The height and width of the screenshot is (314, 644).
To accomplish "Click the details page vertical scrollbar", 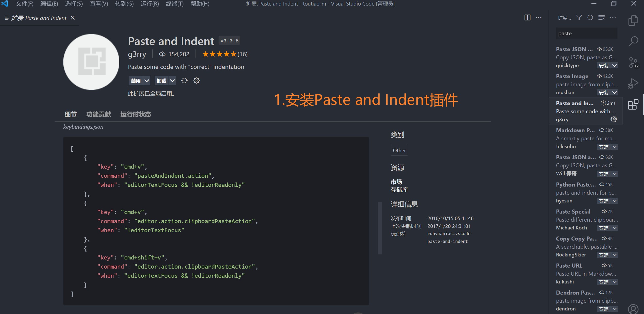I will (x=379, y=228).
